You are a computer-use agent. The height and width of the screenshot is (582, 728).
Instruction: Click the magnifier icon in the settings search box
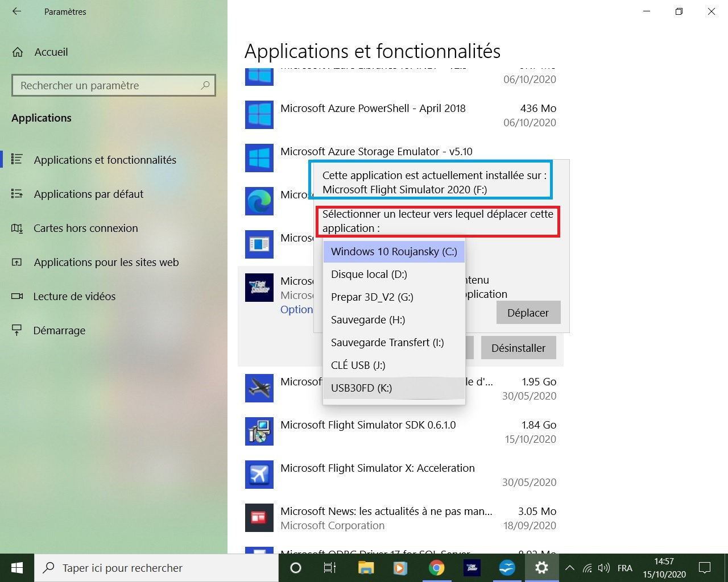point(205,85)
